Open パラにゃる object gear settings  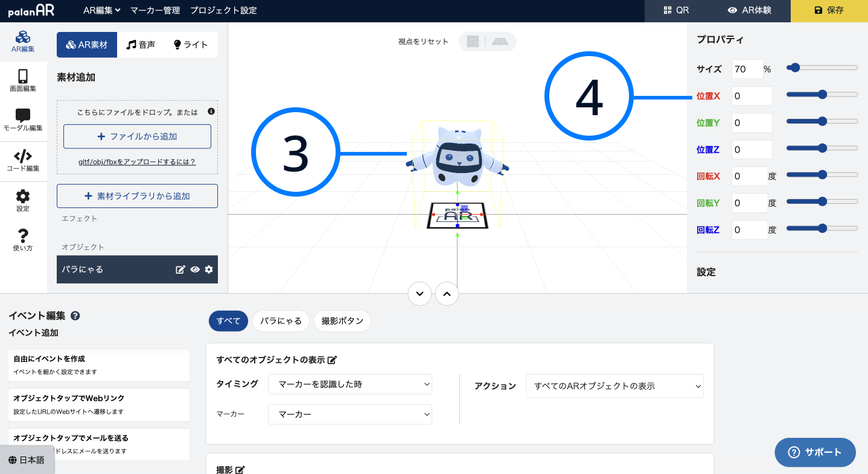tap(209, 270)
